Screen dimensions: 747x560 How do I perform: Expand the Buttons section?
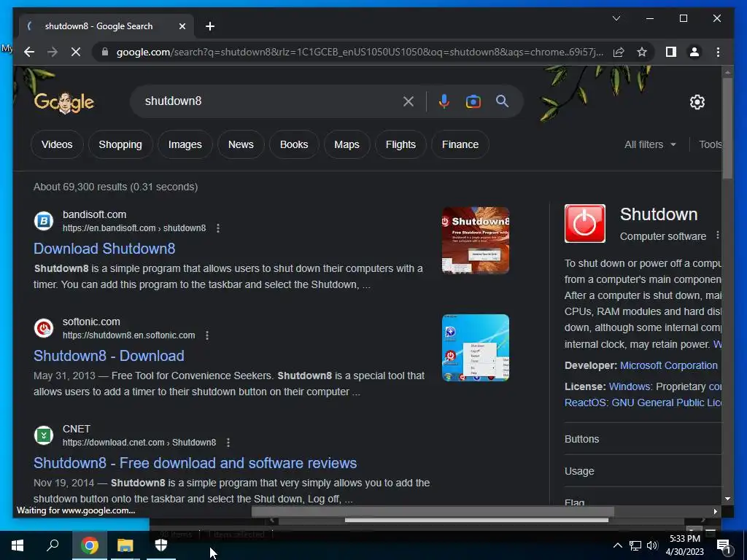point(643,439)
